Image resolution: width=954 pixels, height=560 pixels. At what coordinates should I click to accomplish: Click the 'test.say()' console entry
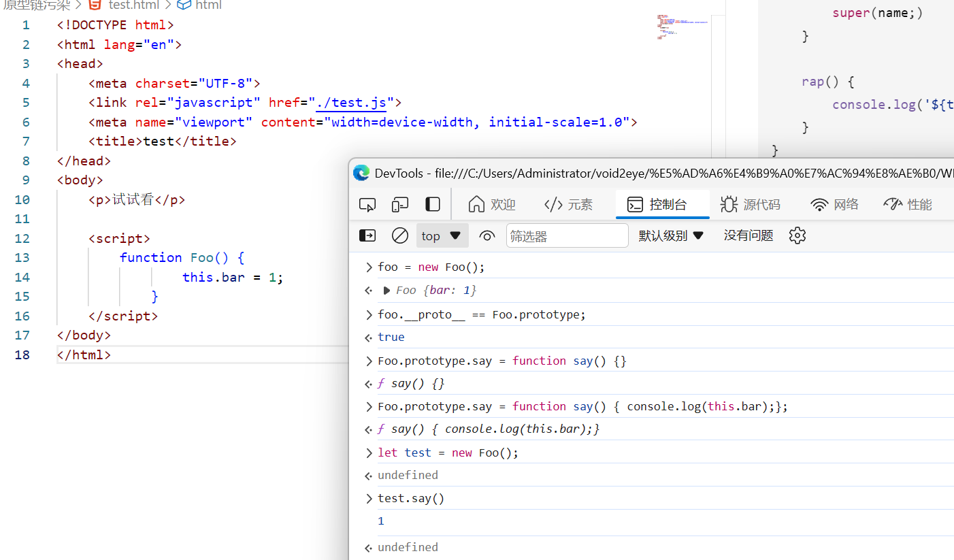pos(411,498)
